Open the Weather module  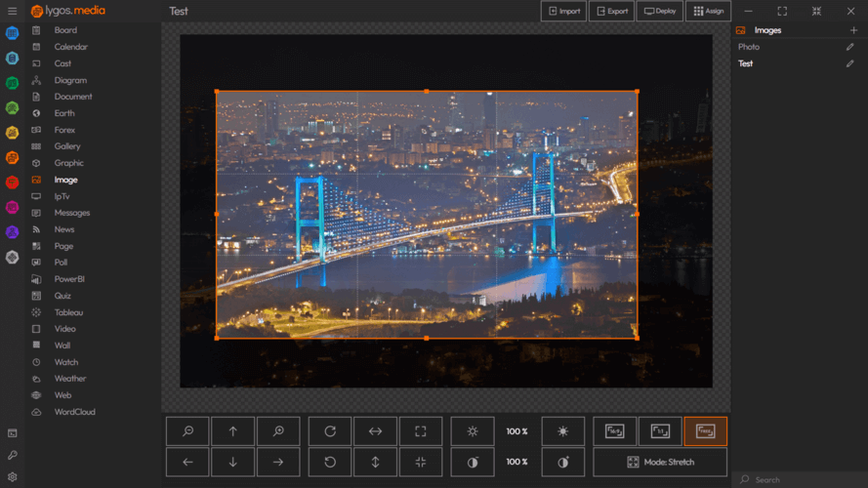click(x=69, y=379)
